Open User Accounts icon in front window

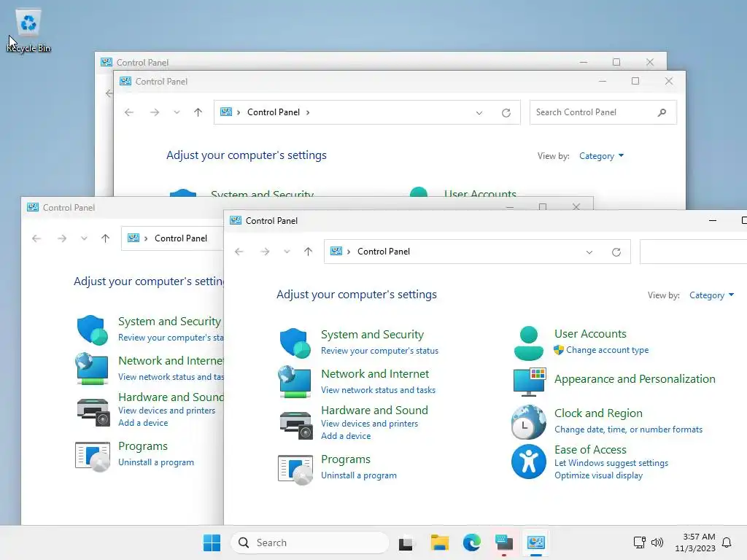click(x=528, y=343)
